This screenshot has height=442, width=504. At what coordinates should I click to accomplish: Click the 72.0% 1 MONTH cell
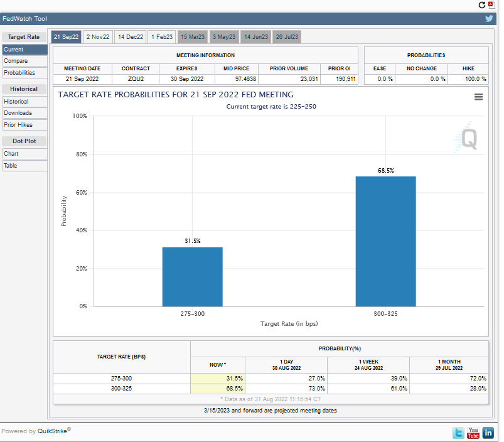tap(449, 379)
